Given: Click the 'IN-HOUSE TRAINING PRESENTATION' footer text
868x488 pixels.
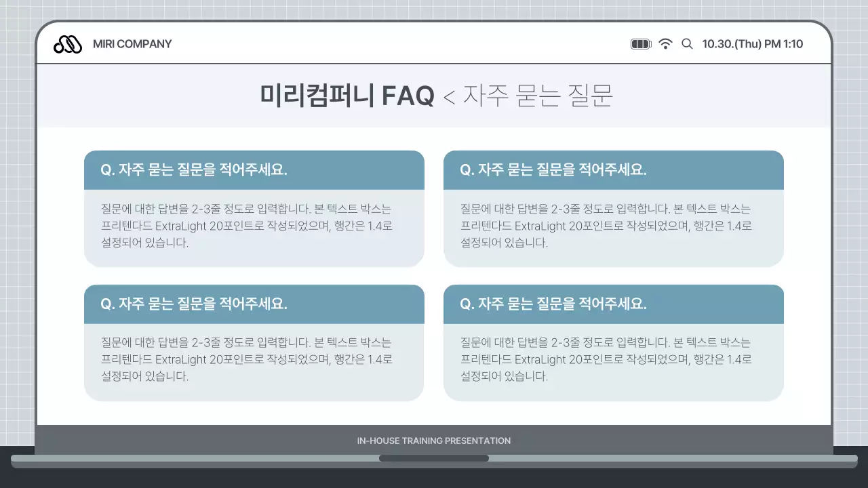Looking at the screenshot, I should 433,441.
